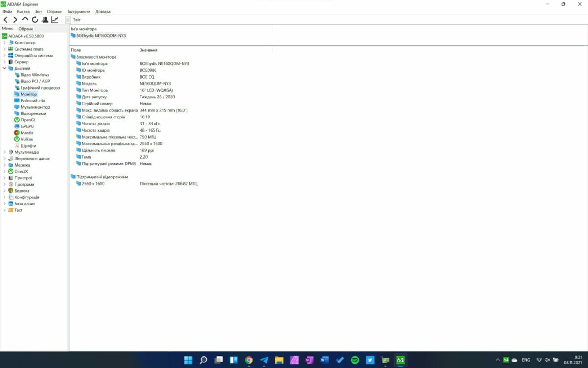
Task: Expand the Сервер tree node
Action: [4, 62]
